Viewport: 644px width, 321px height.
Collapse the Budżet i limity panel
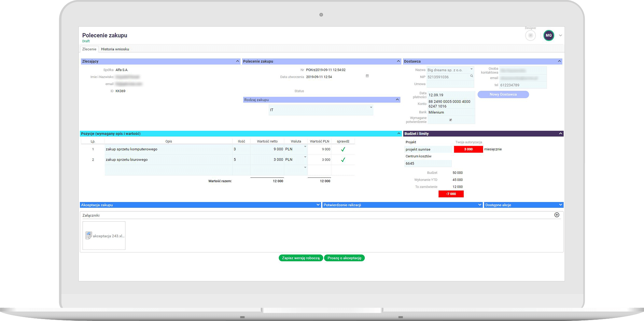(x=560, y=134)
